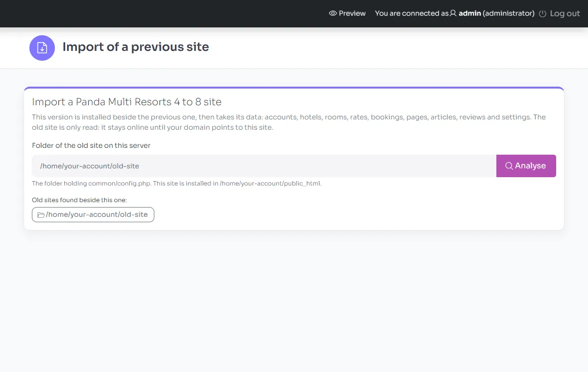Click the hint mentioning common/config.php
588x372 pixels.
pyautogui.click(x=176, y=184)
